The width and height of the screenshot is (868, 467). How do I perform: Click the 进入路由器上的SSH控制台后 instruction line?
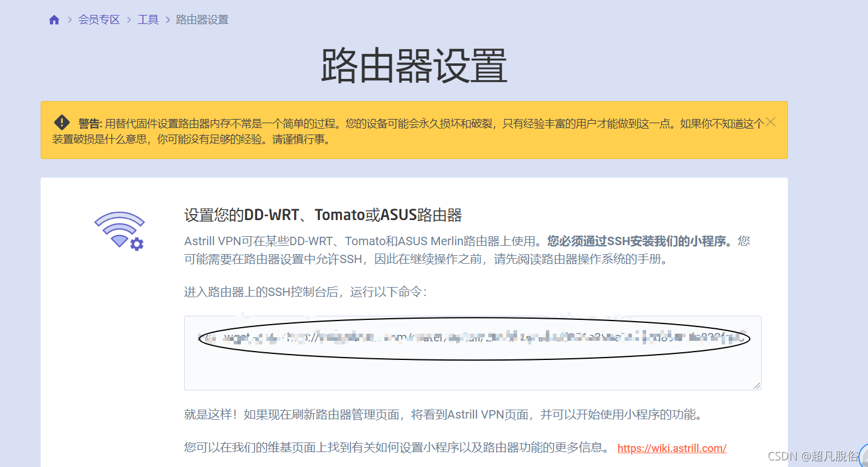coord(305,292)
